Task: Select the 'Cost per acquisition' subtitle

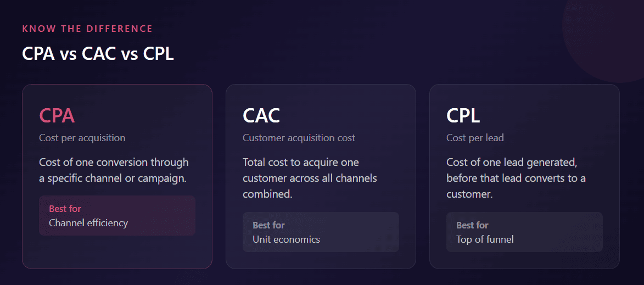Action: click(x=82, y=138)
